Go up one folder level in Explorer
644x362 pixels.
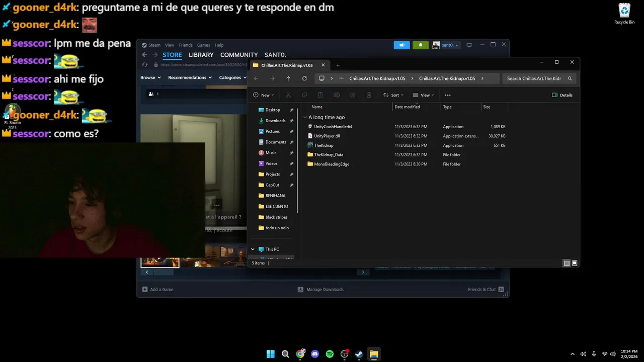pos(288,78)
